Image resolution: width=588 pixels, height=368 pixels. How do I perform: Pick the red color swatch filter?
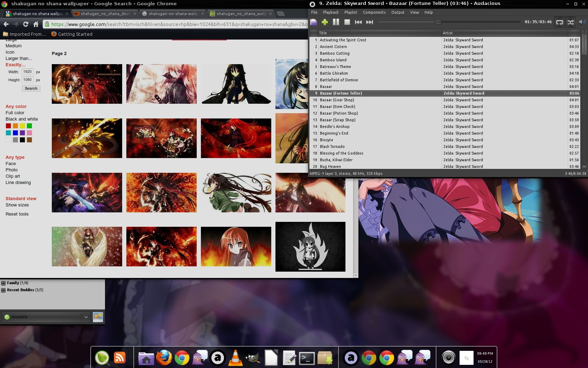click(8, 126)
